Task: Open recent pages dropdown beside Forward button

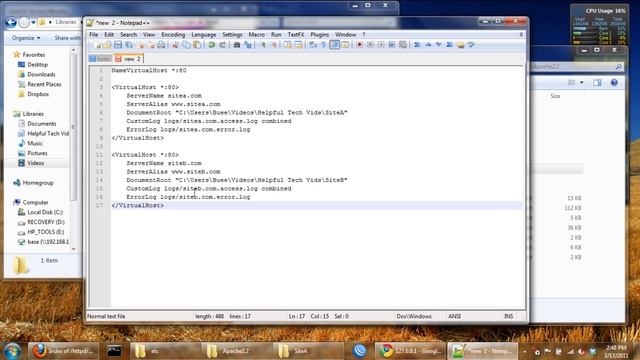Action: [33, 22]
